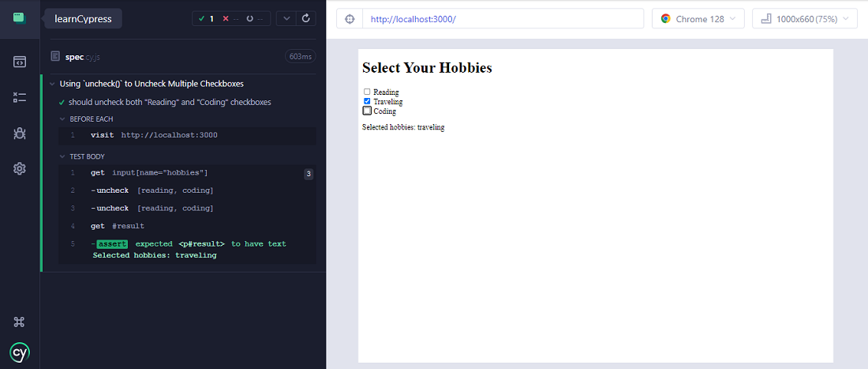Open keyboard shortcuts command icon

(x=20, y=322)
